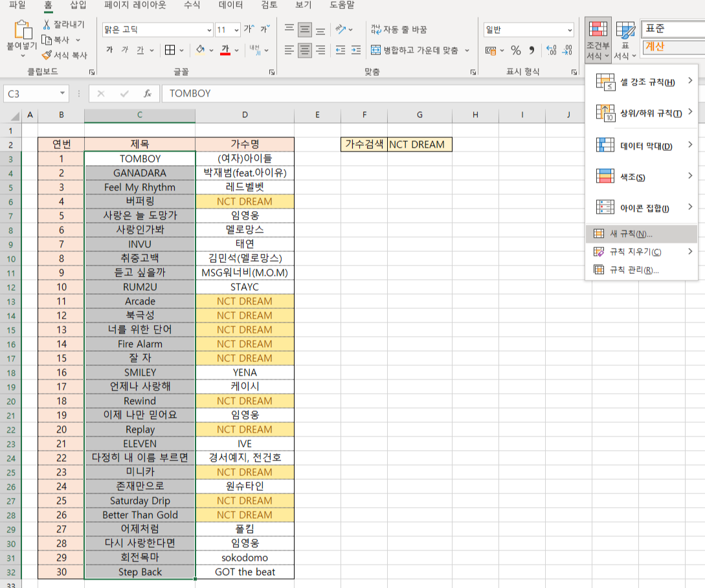This screenshot has height=588, width=705.
Task: Open font color dropdown arrow
Action: [x=236, y=51]
